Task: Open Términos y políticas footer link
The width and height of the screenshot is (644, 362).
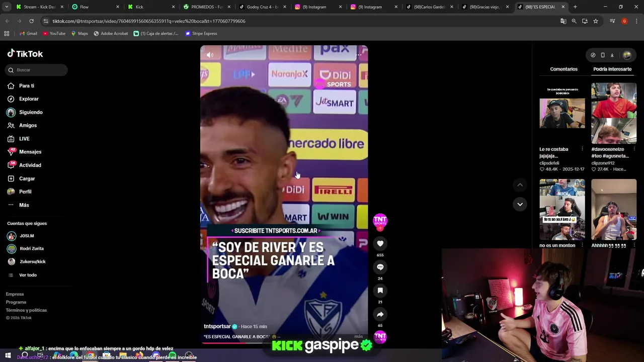Action: click(26, 310)
